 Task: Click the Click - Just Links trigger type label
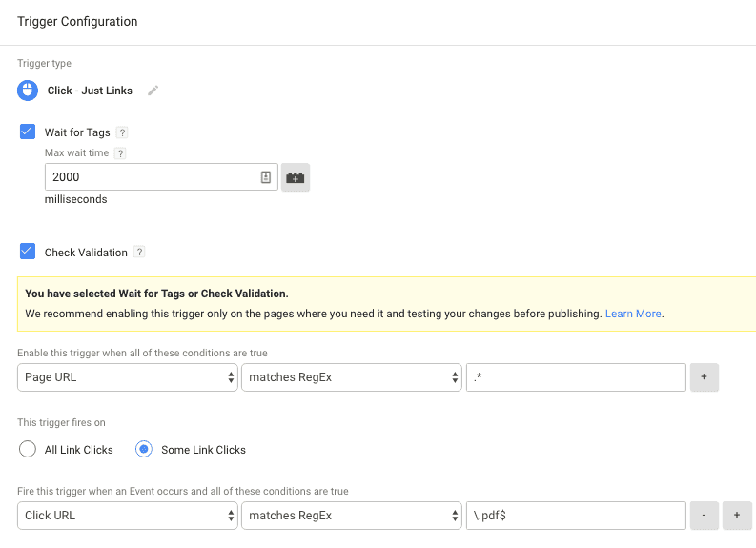[90, 91]
